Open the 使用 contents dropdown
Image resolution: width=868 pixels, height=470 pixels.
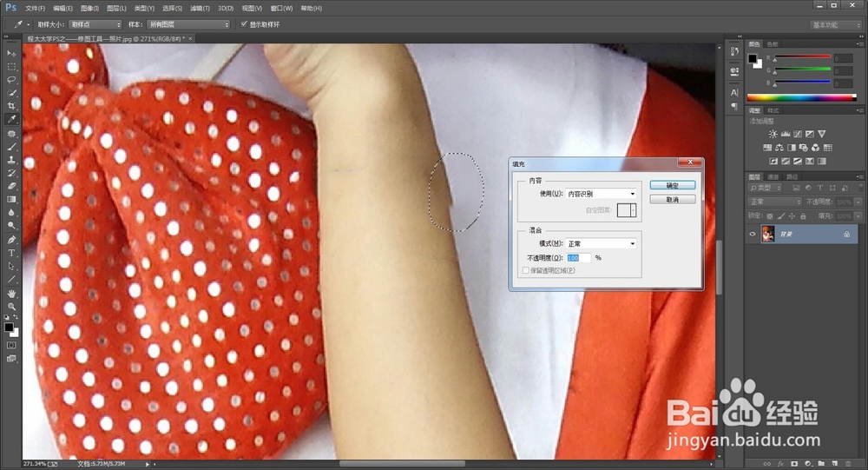(x=602, y=194)
